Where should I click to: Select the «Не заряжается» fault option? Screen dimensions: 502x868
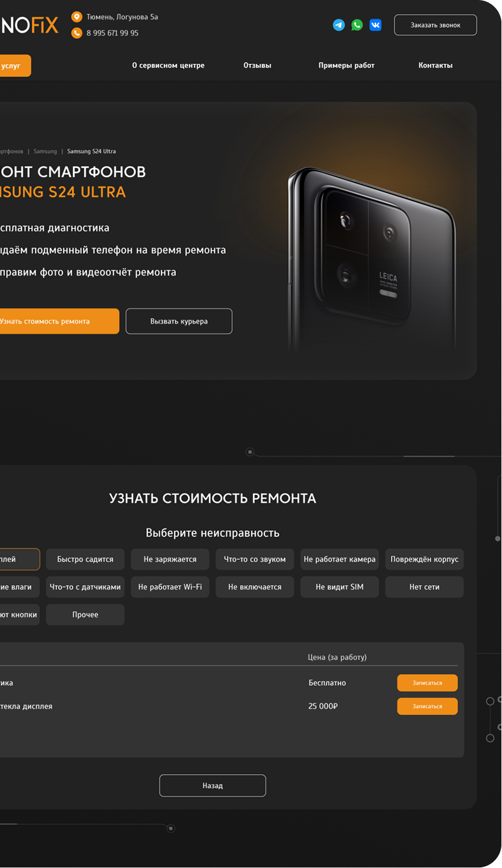pyautogui.click(x=170, y=559)
